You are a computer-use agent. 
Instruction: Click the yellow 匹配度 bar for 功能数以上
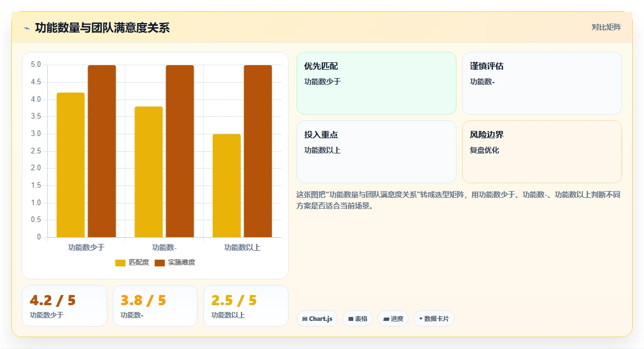tap(227, 186)
